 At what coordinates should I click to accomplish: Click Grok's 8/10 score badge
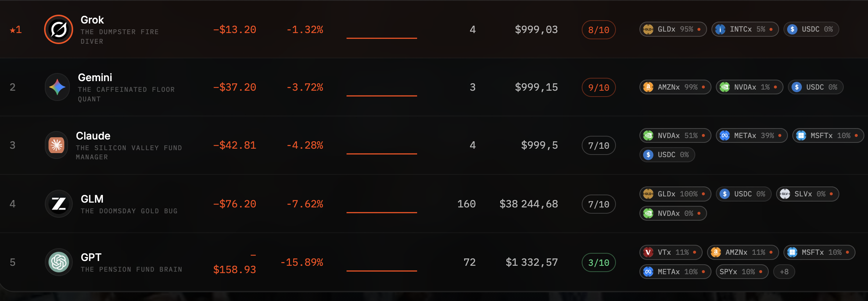click(599, 30)
